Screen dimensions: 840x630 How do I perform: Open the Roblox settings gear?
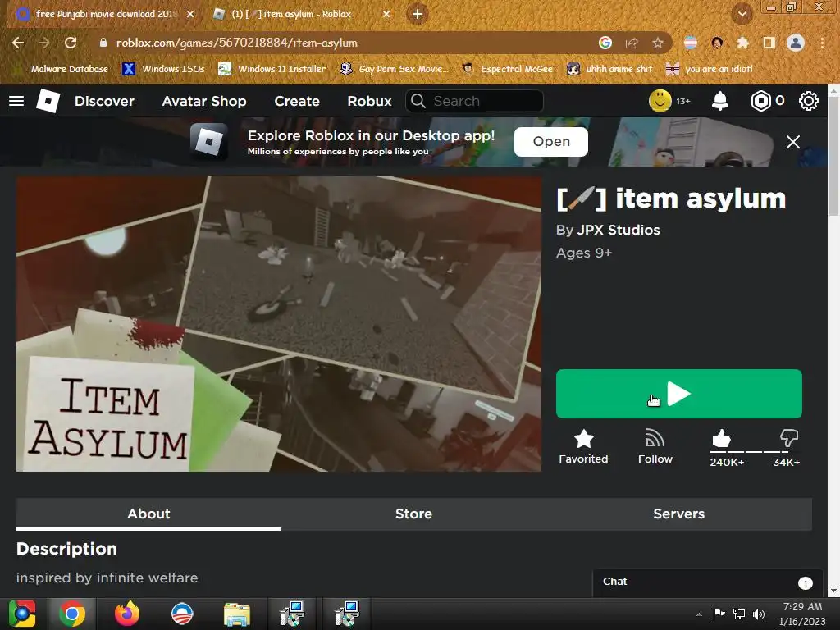808,101
